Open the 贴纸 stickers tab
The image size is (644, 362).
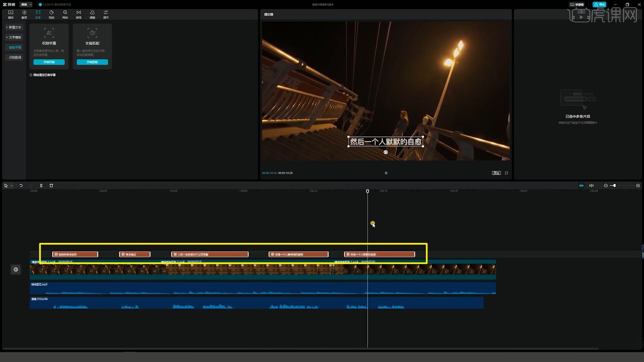51,14
